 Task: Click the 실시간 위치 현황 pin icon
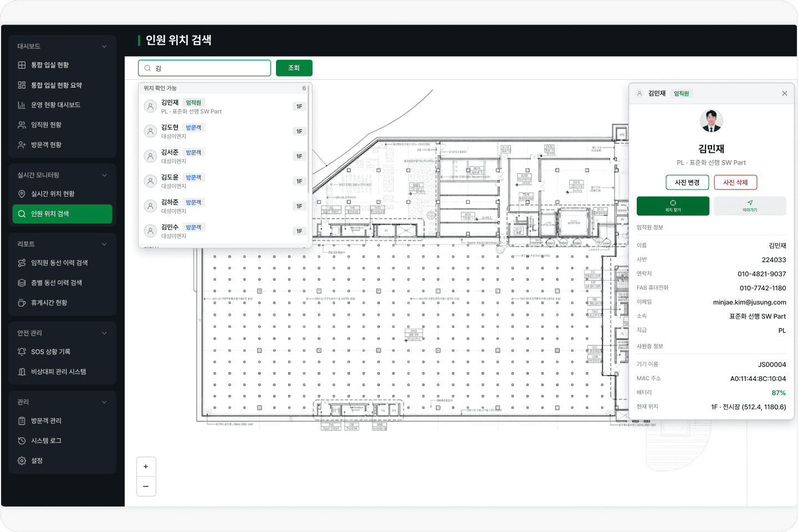(x=22, y=194)
